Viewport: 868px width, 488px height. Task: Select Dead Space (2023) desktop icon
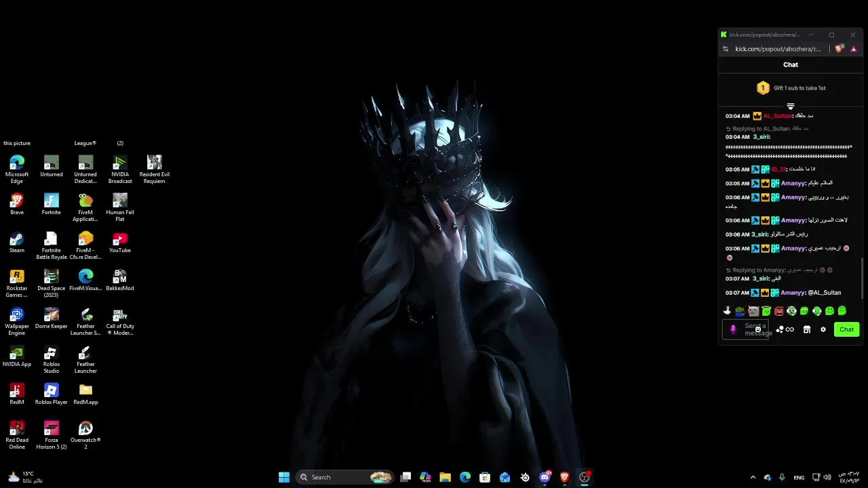pos(52,283)
